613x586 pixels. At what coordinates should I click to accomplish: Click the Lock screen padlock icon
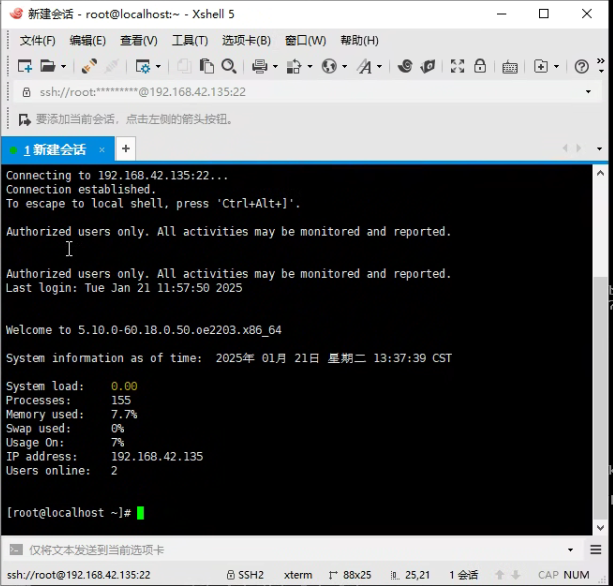pyautogui.click(x=480, y=66)
